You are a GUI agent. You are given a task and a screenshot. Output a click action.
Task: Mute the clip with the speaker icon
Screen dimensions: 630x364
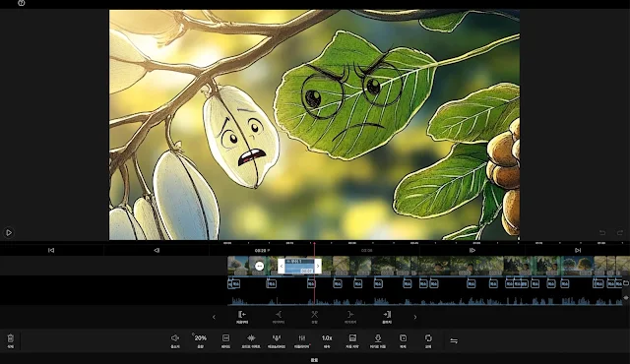pyautogui.click(x=175, y=340)
